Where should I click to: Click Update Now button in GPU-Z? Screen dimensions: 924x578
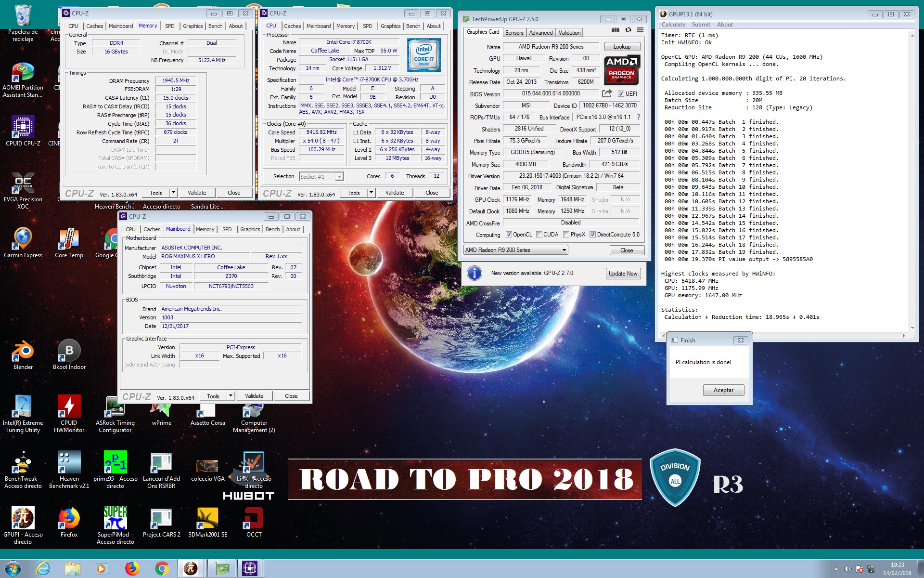coord(623,274)
